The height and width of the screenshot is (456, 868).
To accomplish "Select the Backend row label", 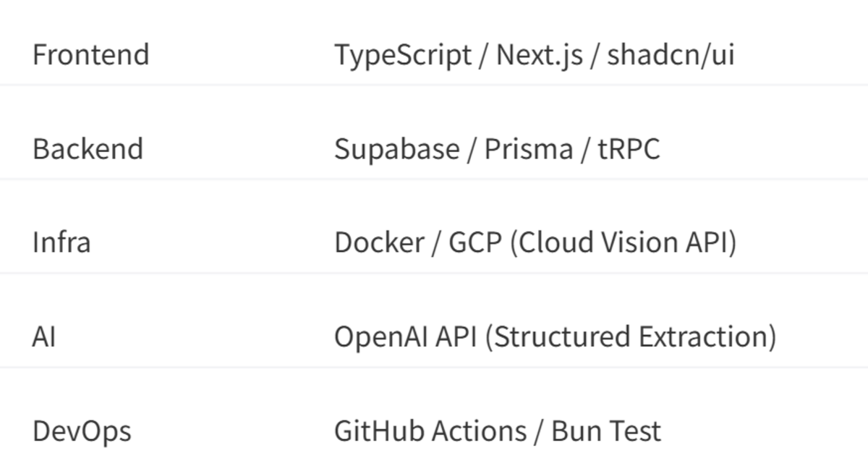I will click(x=88, y=149).
